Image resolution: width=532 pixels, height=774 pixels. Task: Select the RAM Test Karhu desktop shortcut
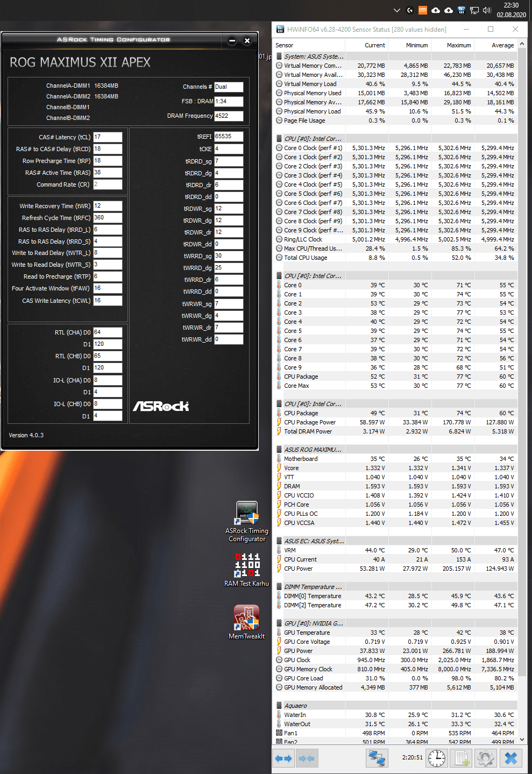click(x=247, y=570)
